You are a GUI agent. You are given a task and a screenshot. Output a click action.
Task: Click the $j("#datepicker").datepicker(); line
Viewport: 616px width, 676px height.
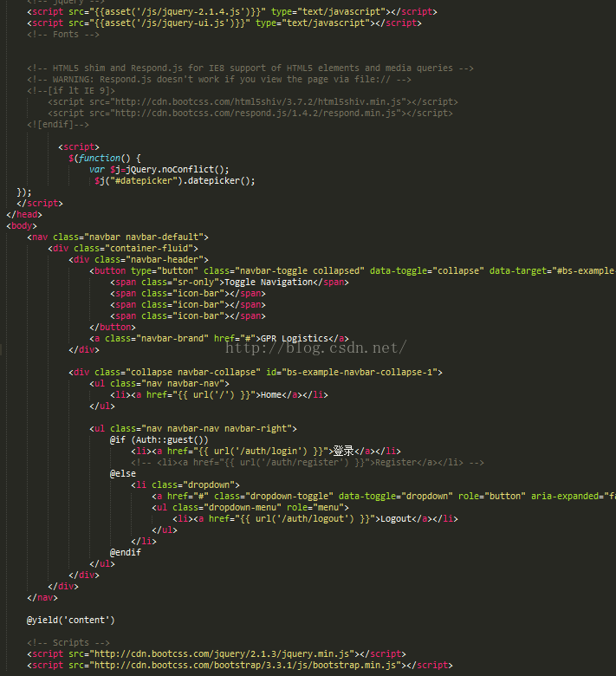(x=175, y=180)
